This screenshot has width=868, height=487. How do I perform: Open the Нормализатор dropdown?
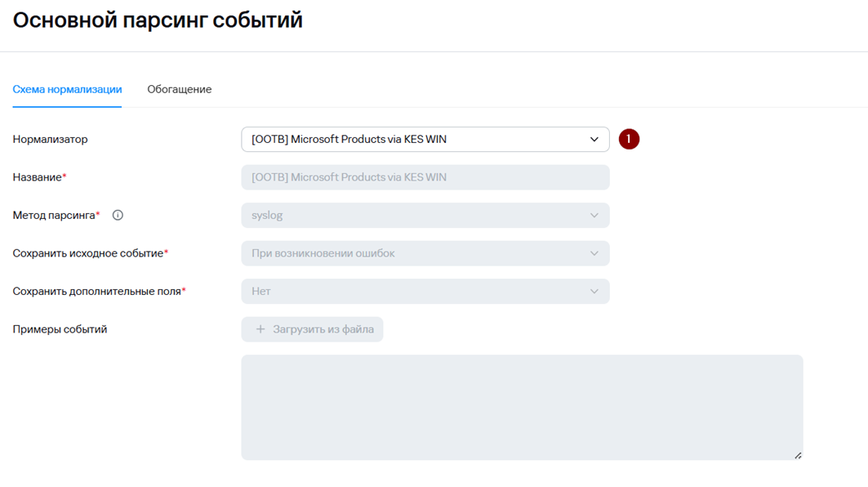(425, 140)
